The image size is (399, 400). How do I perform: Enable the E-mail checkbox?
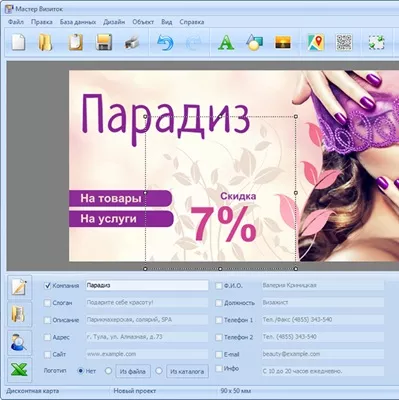click(219, 354)
